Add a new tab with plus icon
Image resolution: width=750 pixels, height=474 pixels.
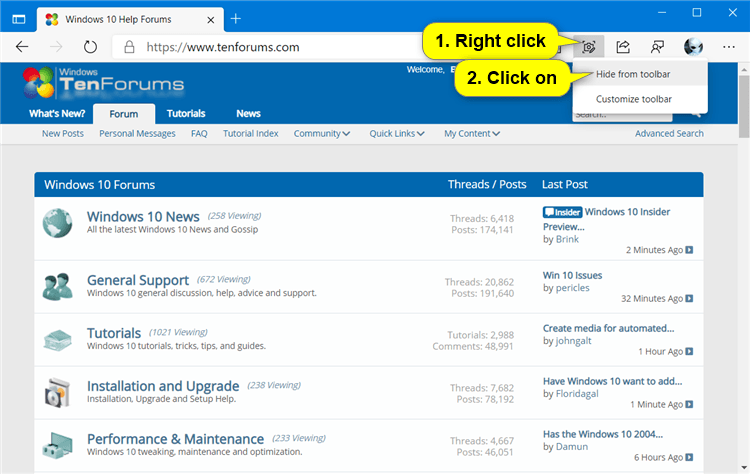235,19
